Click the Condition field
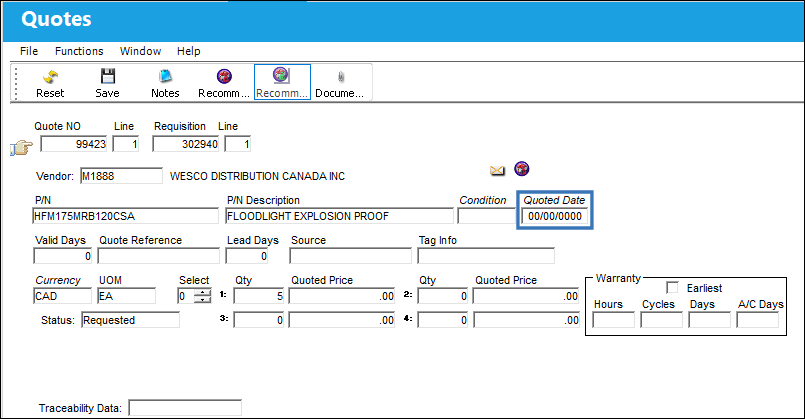 [486, 216]
